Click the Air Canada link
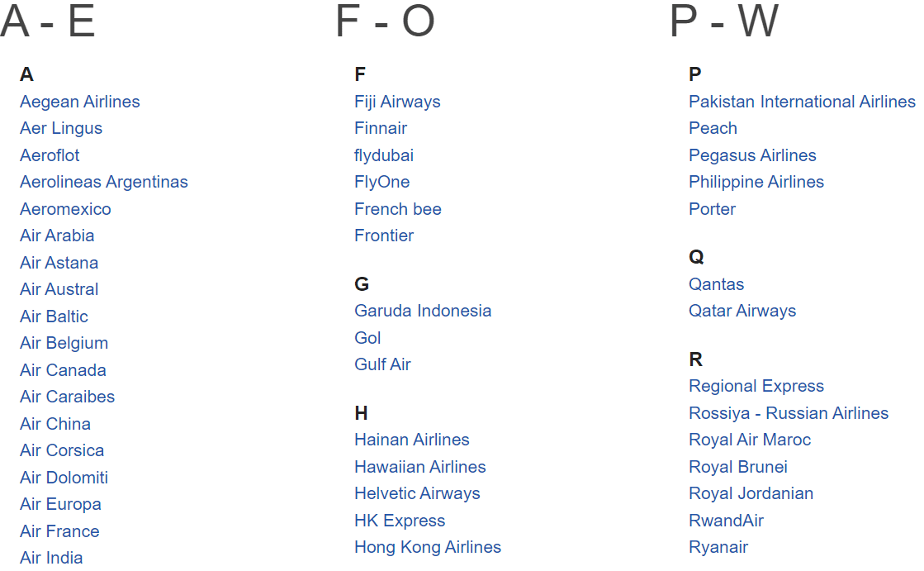The image size is (924, 571). (63, 370)
